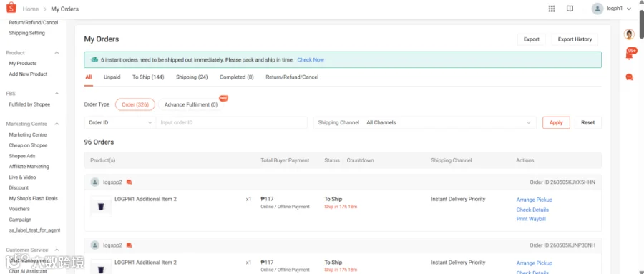Open the seller education book icon
Screen dimensions: 644x274
570,9
